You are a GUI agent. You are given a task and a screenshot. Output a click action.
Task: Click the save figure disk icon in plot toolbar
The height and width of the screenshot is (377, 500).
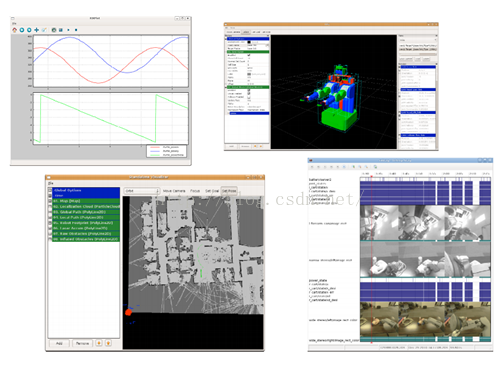click(x=61, y=30)
